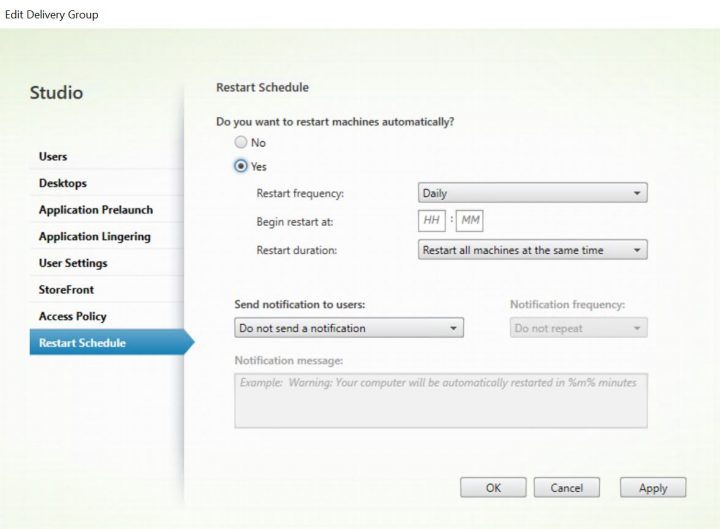
Task: Click the Notification frequency dropdown
Action: click(578, 328)
